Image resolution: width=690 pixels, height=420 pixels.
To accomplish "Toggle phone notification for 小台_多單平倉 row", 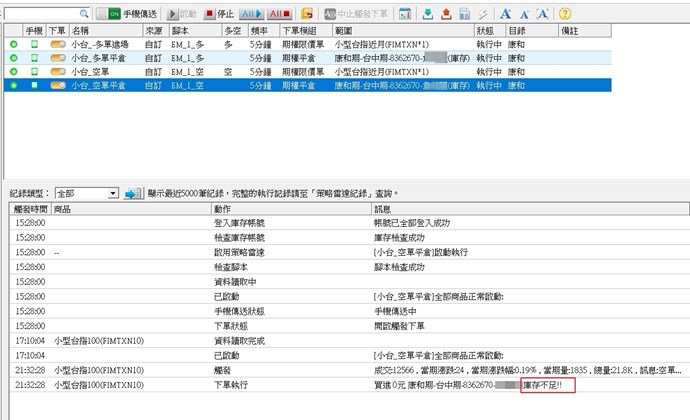I will pos(34,59).
